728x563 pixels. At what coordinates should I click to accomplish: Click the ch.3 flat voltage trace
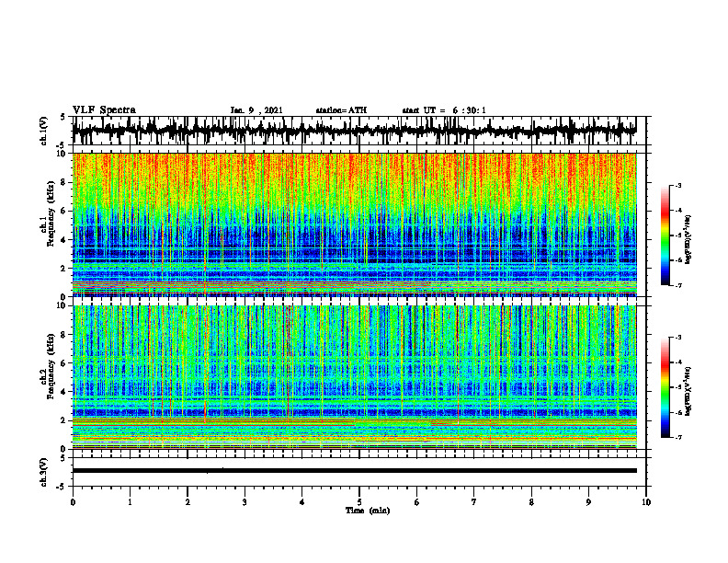point(354,471)
